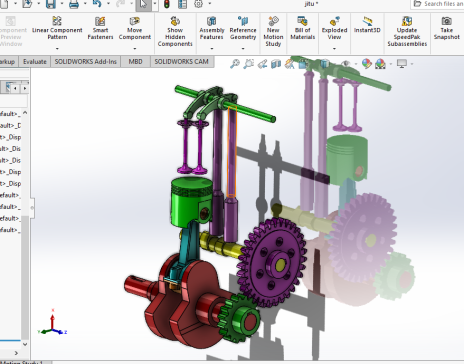The image size is (464, 364).
Task: Expand Linear Component Pattern dropdown arrow
Action: pyautogui.click(x=57, y=49)
